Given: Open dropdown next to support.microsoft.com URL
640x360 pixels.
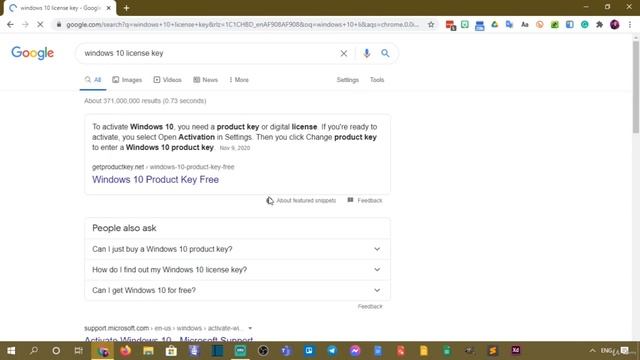Looking at the screenshot, I should point(250,328).
